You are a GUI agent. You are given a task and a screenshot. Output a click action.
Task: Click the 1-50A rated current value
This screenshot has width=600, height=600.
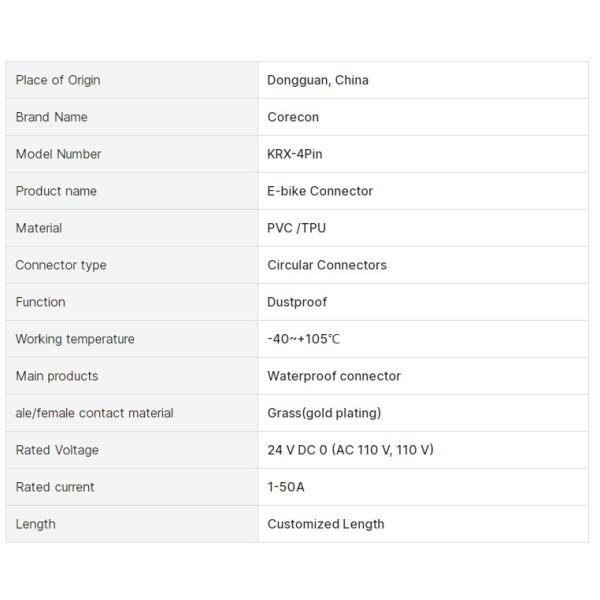click(x=286, y=487)
